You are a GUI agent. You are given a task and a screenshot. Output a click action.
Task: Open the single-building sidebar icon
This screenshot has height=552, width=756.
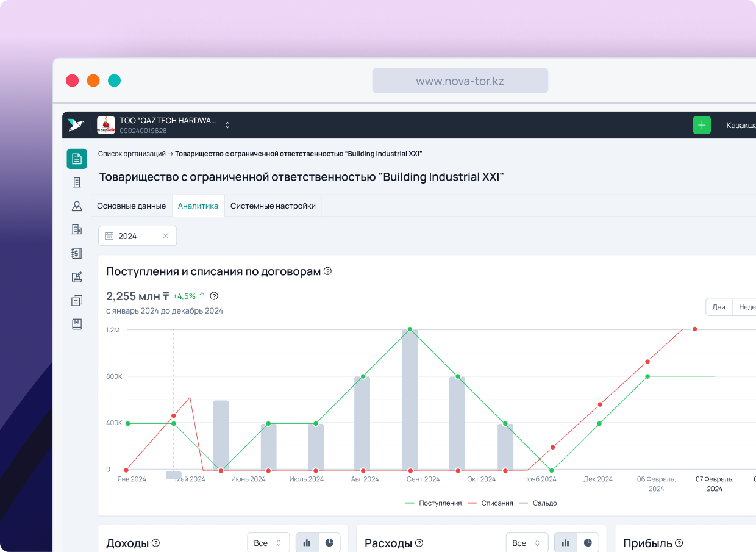click(x=77, y=182)
